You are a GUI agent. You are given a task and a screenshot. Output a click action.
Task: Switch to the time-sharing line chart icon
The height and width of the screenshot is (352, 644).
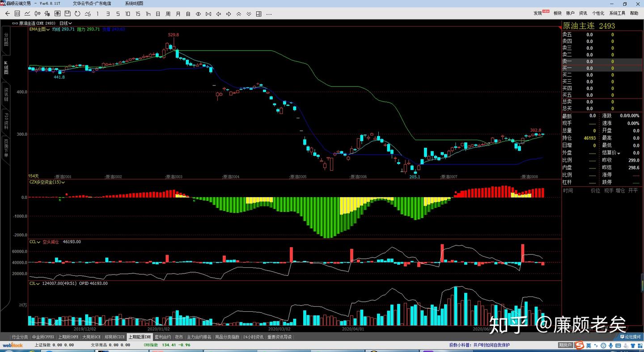[27, 14]
